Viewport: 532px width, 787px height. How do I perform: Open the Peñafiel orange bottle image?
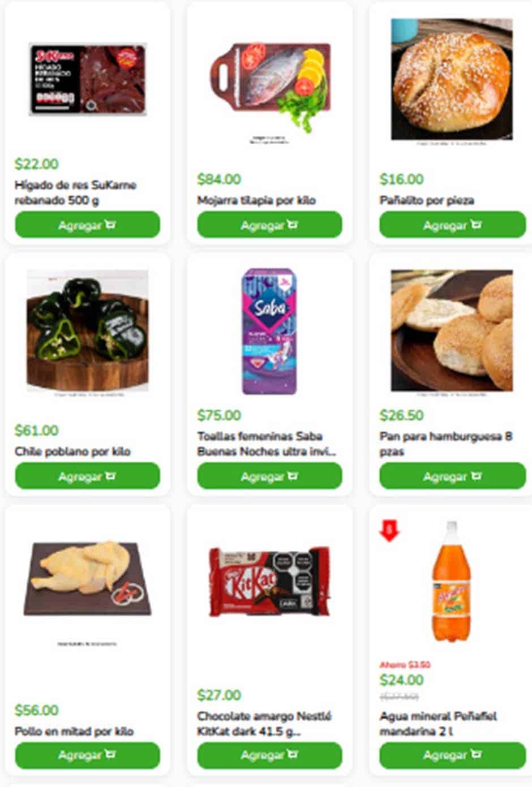pyautogui.click(x=452, y=582)
